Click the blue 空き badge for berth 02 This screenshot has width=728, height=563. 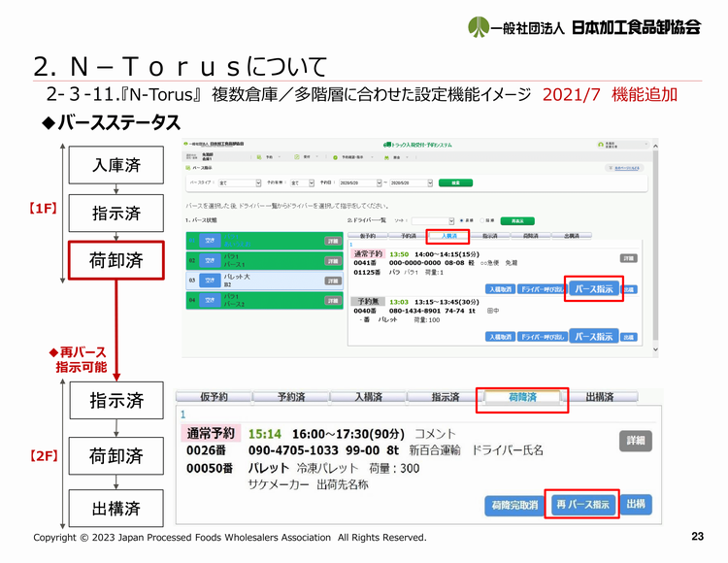click(210, 260)
